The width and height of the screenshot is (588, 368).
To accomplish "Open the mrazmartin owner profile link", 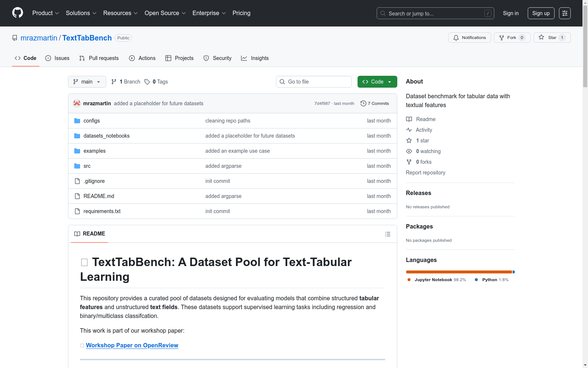I will [x=39, y=38].
